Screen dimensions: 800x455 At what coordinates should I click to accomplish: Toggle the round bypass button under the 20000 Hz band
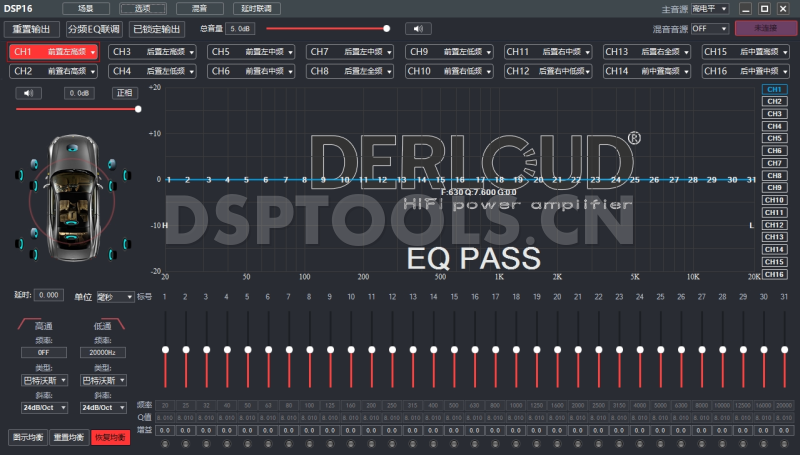tap(784, 444)
